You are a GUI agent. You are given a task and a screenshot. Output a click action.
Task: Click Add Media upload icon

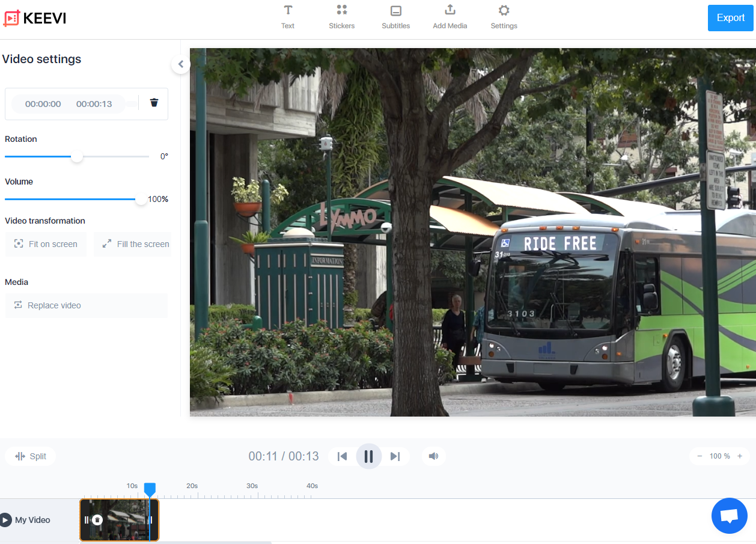coord(450,10)
